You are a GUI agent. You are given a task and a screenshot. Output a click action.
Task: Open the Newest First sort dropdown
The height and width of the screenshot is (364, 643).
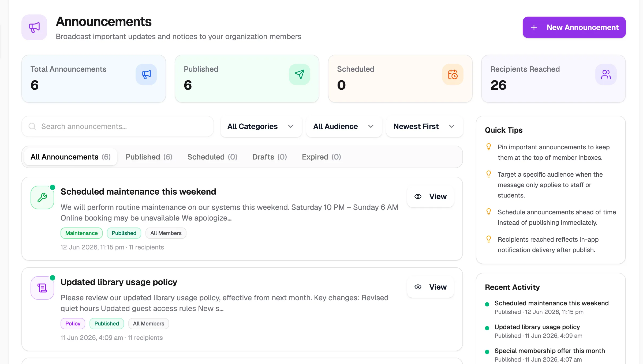424,126
